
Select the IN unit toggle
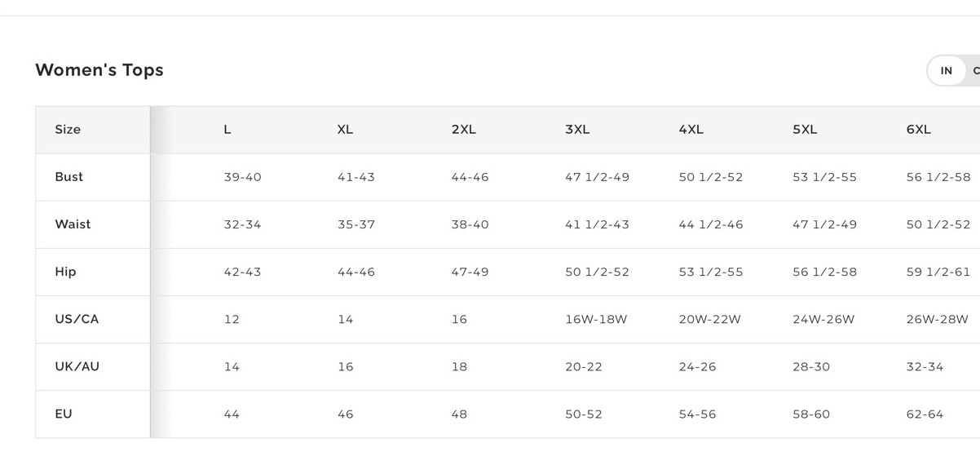[946, 71]
